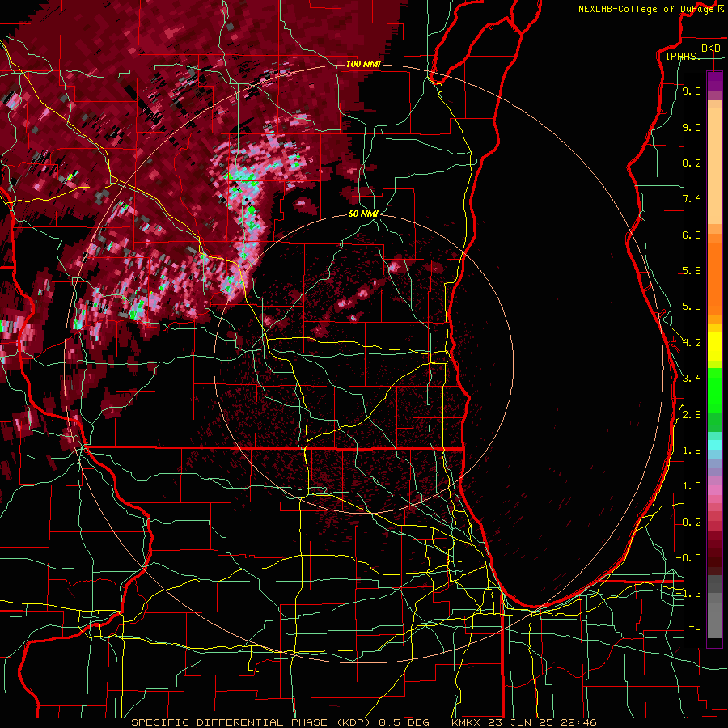
Task: Click the '23 JUN 25 22:46' timestamp
Action: click(x=541, y=722)
